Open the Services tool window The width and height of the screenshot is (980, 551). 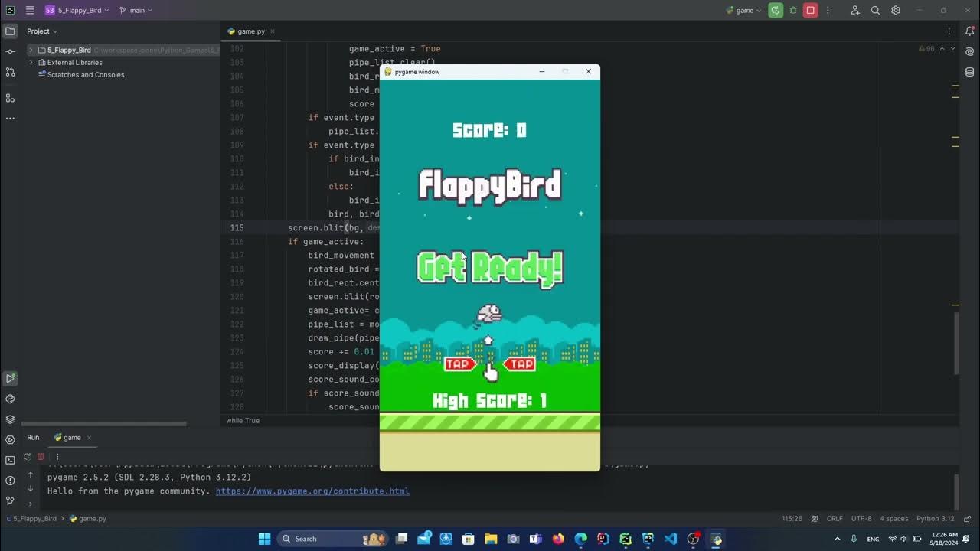coord(10,440)
